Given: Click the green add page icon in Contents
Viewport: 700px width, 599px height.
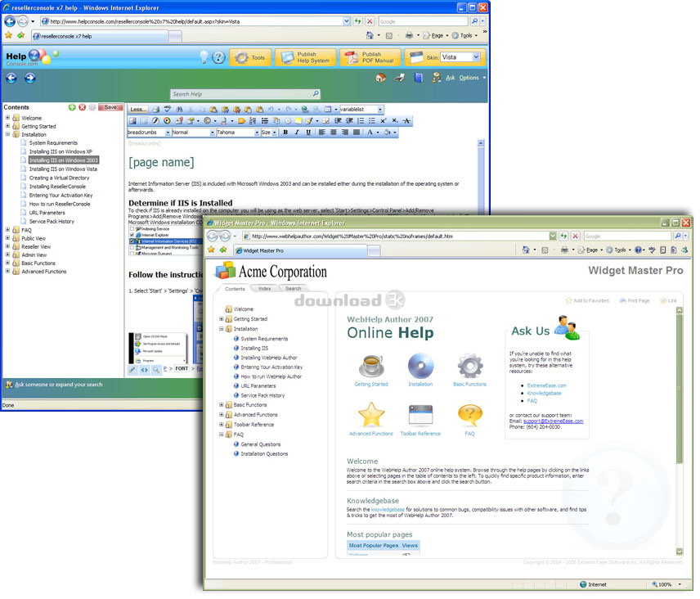Looking at the screenshot, I should pos(72,107).
